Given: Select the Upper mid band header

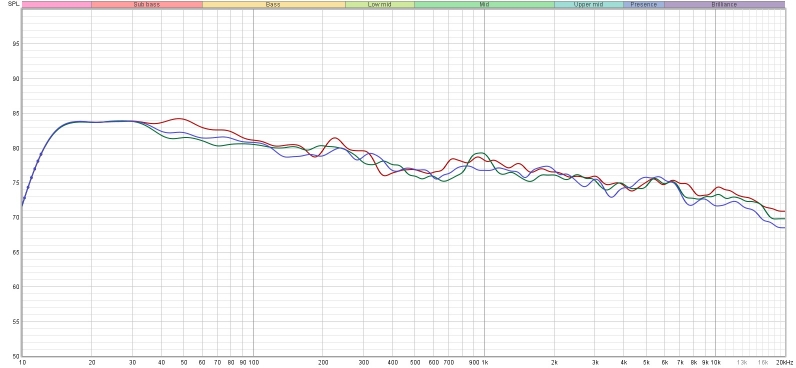Looking at the screenshot, I should 588,5.
